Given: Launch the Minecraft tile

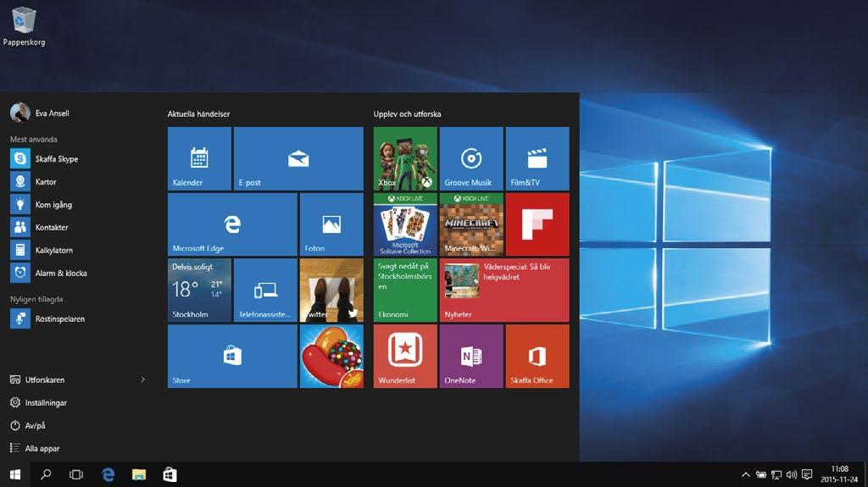Looking at the screenshot, I should [x=471, y=224].
